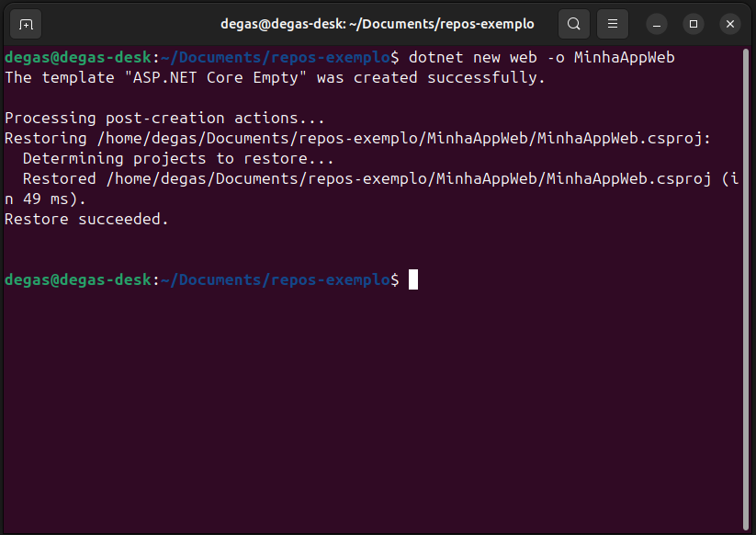This screenshot has width=756, height=535.
Task: Click the 'Restored /home/degas/Documents' output line
Action: [x=381, y=179]
